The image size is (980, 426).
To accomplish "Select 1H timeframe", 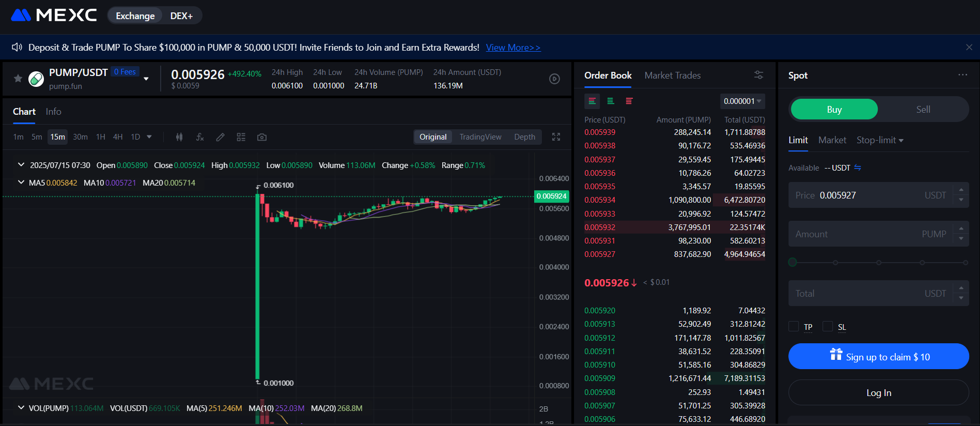I will [101, 137].
